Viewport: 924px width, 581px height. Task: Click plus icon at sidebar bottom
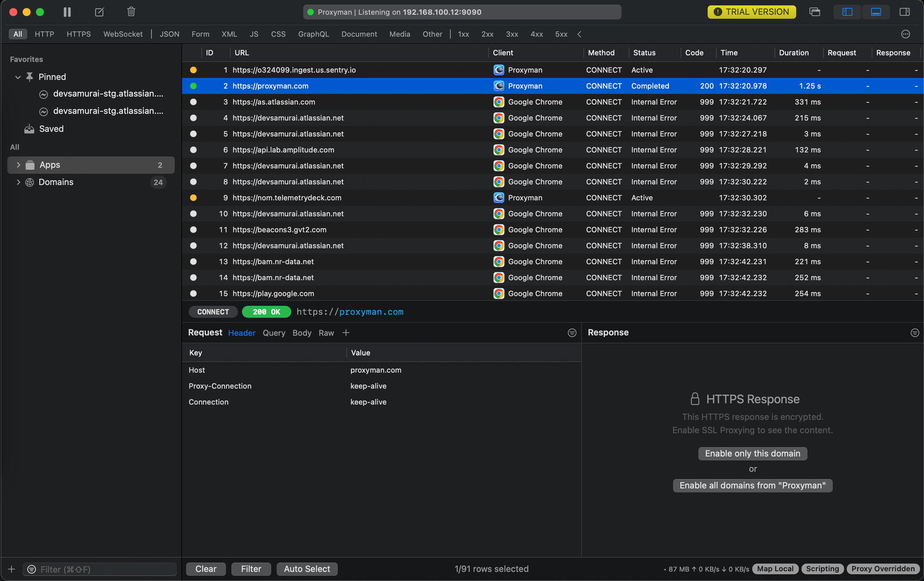click(12, 569)
